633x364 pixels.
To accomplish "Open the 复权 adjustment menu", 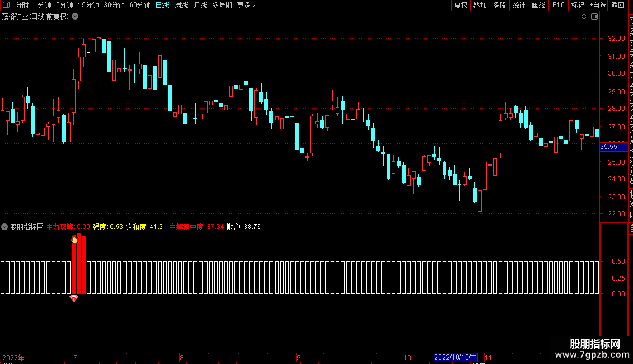I will click(x=460, y=5).
